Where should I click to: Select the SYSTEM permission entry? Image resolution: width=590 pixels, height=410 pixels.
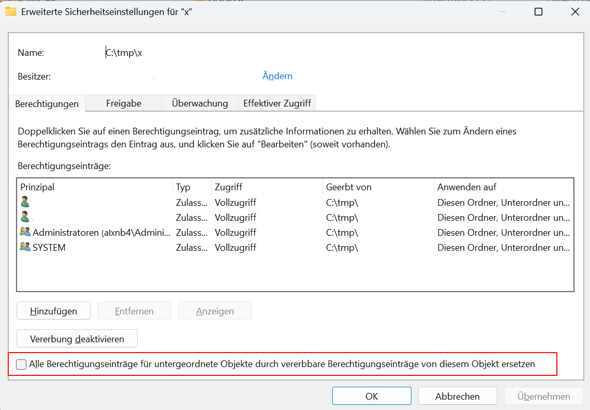click(295, 248)
